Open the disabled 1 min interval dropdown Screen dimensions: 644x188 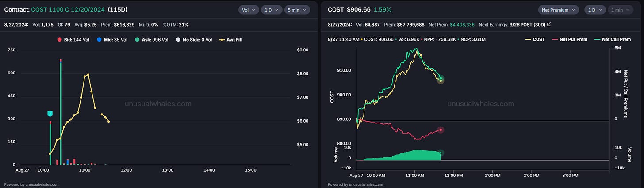pos(621,10)
